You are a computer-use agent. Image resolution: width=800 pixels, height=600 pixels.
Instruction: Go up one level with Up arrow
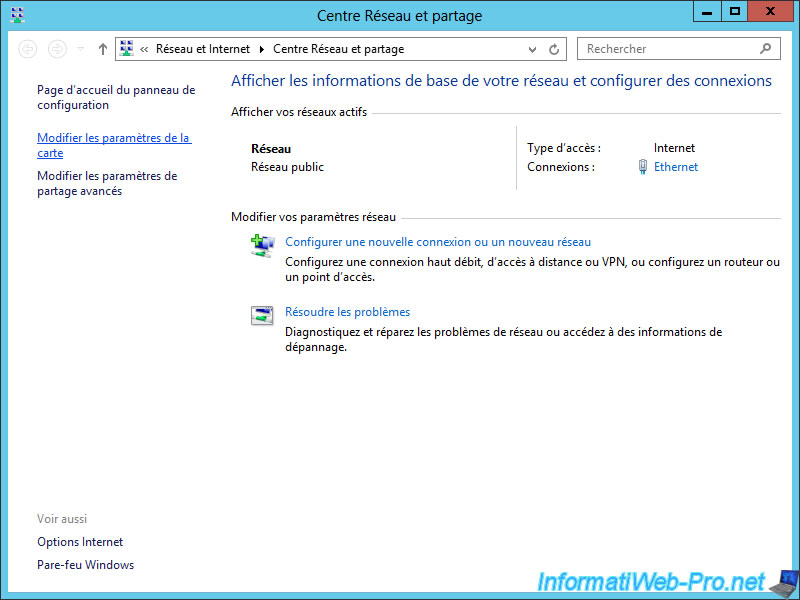[x=103, y=49]
